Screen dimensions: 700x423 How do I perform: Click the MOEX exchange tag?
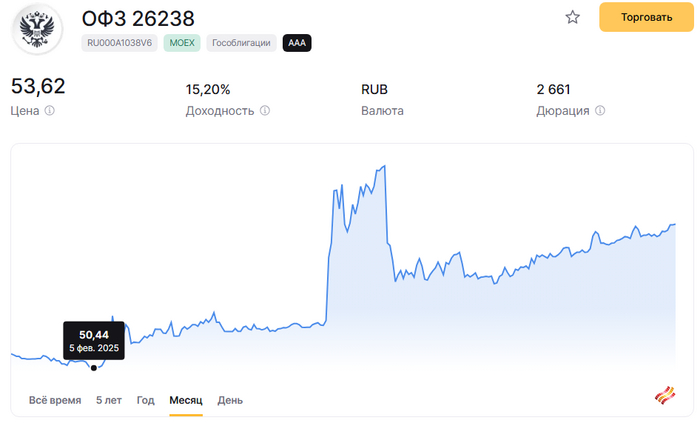coord(182,43)
